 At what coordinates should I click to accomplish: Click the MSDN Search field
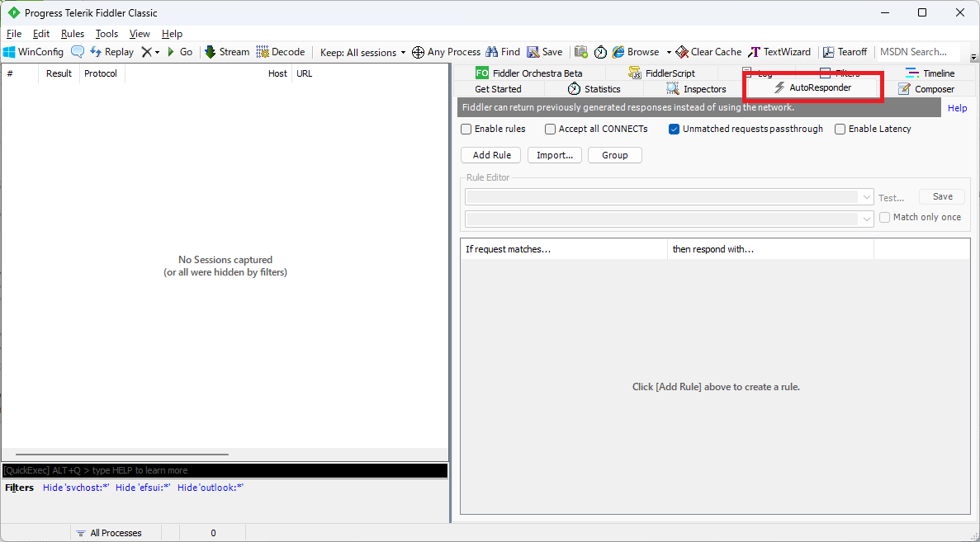(917, 52)
